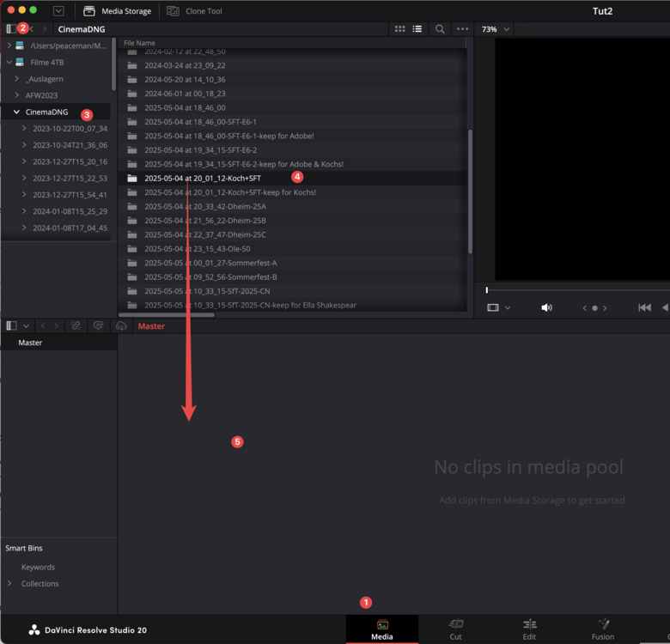670x644 pixels.
Task: Open the Clone Tool
Action: (194, 11)
